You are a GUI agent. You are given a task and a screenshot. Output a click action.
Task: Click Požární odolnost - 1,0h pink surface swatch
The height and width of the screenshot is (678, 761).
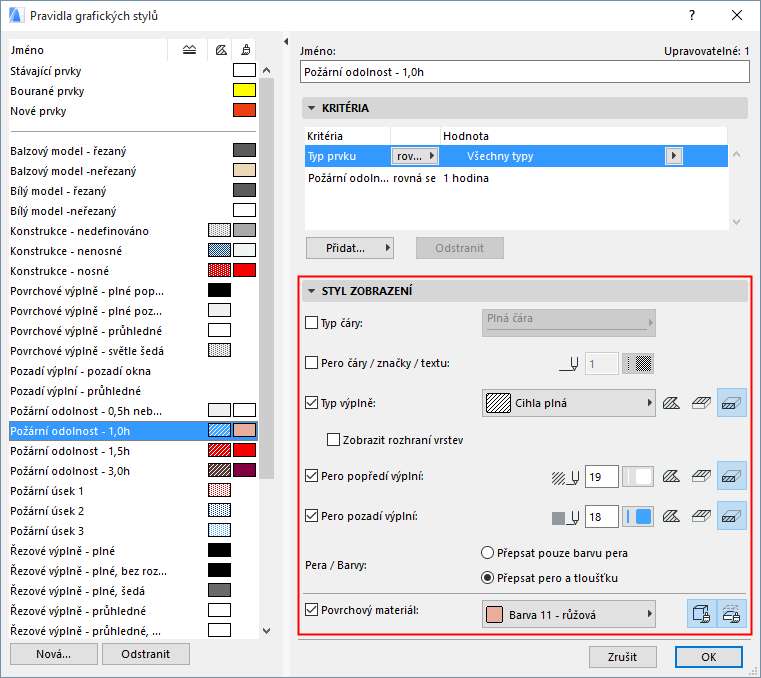tap(244, 430)
